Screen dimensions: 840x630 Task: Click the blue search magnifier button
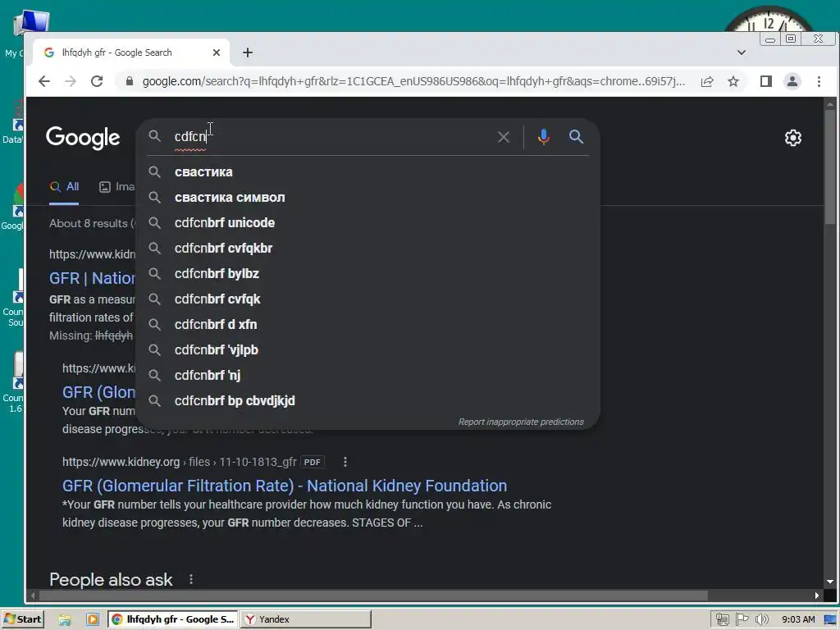tap(576, 137)
